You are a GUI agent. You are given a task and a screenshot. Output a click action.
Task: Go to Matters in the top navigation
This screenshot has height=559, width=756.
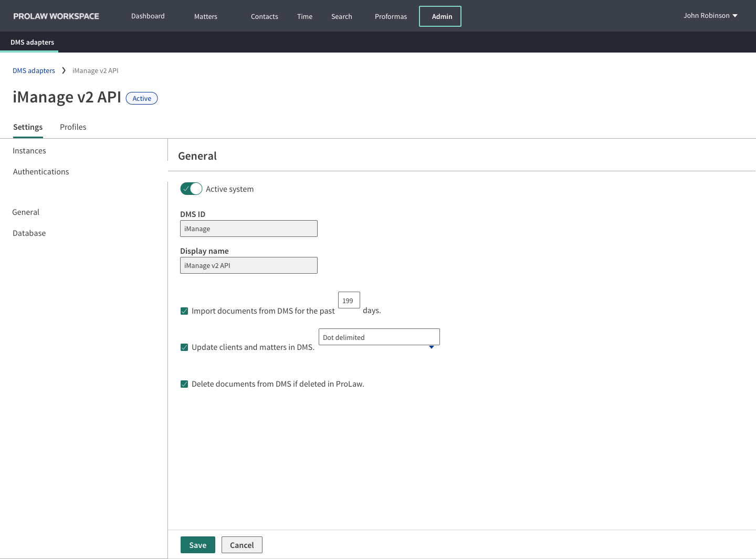tap(206, 16)
